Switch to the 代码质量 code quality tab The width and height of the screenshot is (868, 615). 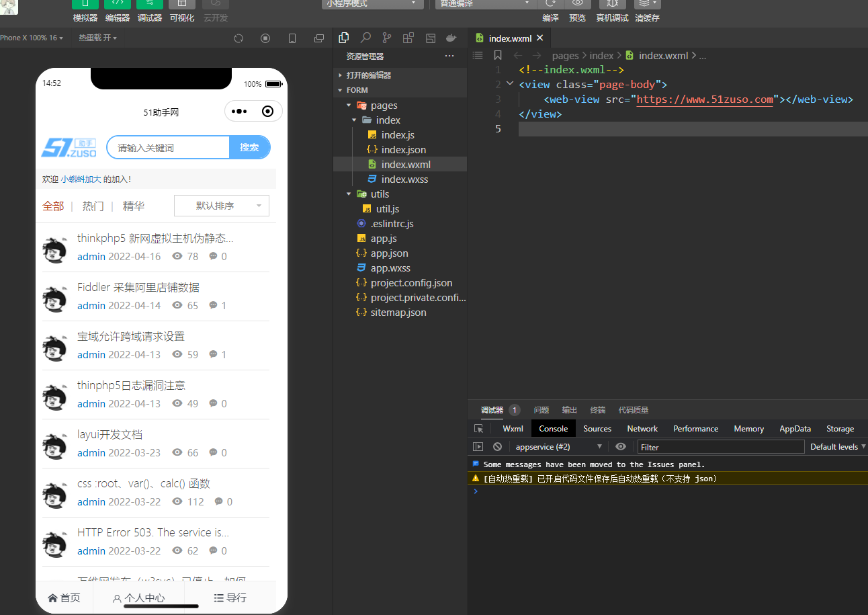click(x=633, y=410)
